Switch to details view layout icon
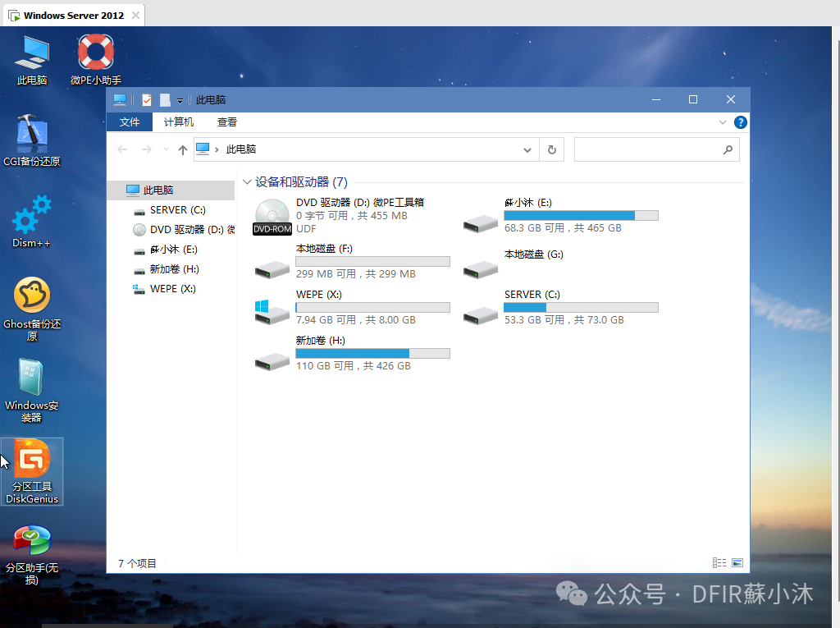This screenshot has height=628, width=840. pos(719,562)
